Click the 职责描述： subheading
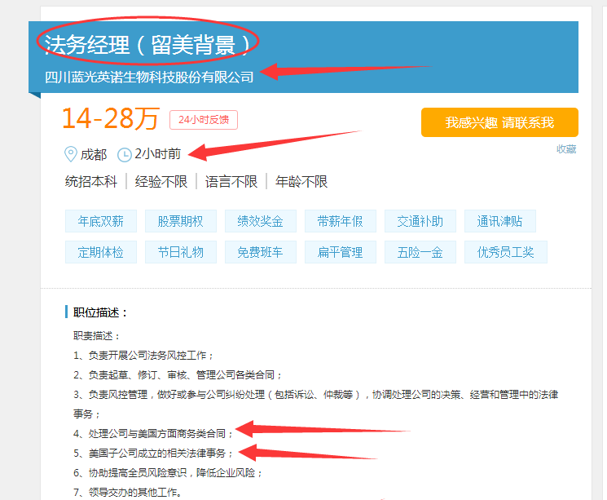The image size is (607, 500). [x=96, y=335]
